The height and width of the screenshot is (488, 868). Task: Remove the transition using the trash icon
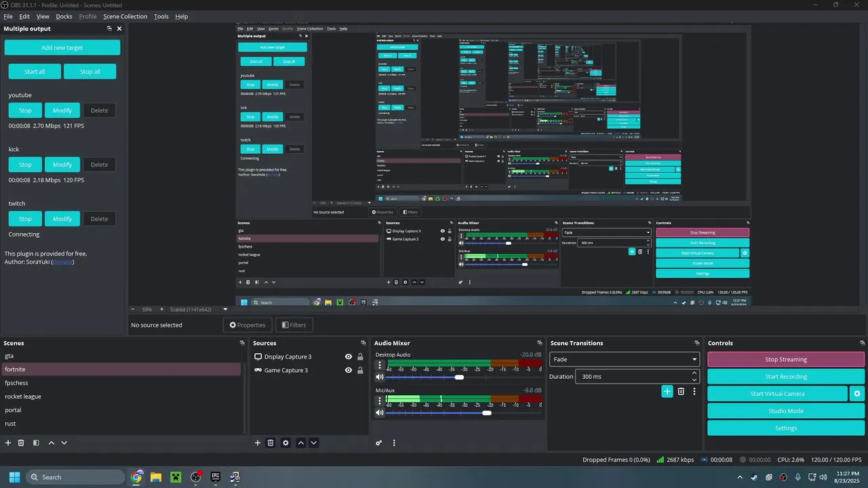coord(682,391)
